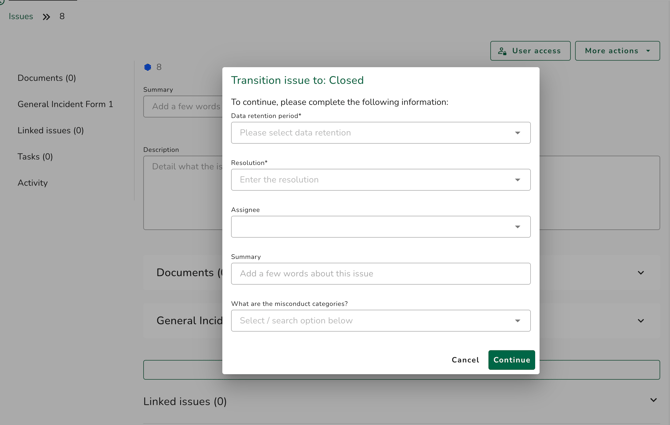Open the More actions menu
Image resolution: width=670 pixels, height=425 pixels.
click(617, 51)
